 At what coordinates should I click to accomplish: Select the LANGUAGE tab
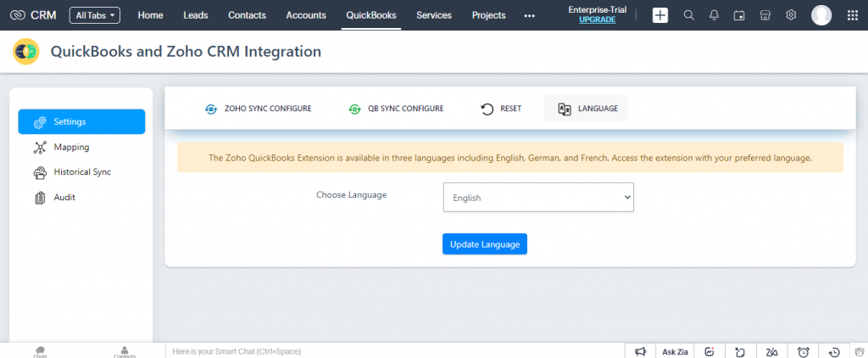pos(586,109)
